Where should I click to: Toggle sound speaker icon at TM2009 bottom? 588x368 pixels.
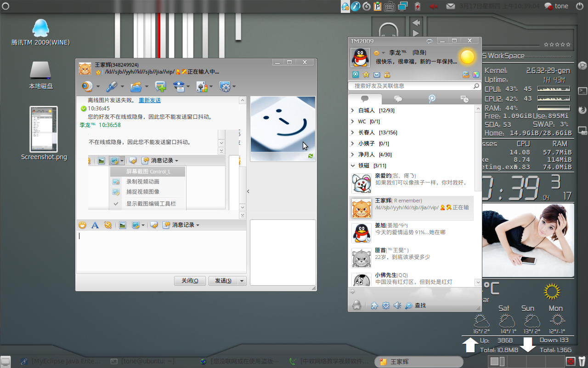(x=397, y=305)
